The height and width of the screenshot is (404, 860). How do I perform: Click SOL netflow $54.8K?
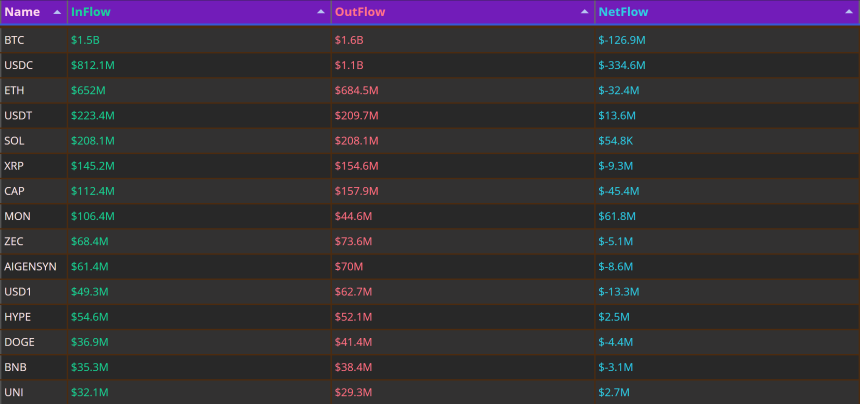pyautogui.click(x=616, y=141)
